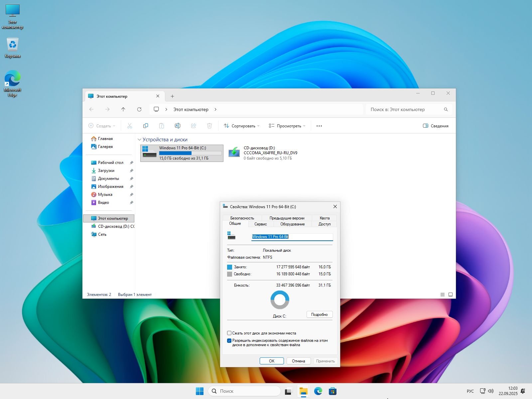Open Microsoft Store from the taskbar
Viewport: 532px width, 399px height.
(332, 391)
